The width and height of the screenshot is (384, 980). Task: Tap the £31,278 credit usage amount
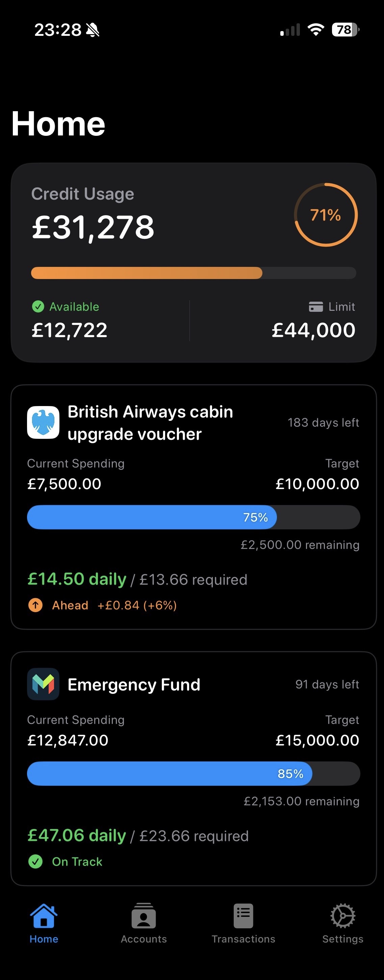(x=93, y=227)
